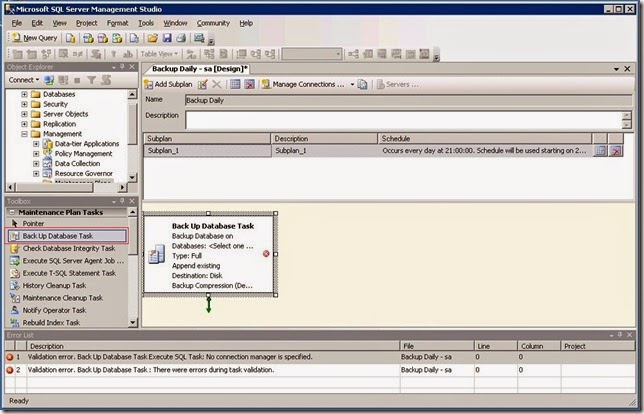
Task: Collapse the Maintenance Plan Tasks toolbox group
Action: [x=12, y=212]
